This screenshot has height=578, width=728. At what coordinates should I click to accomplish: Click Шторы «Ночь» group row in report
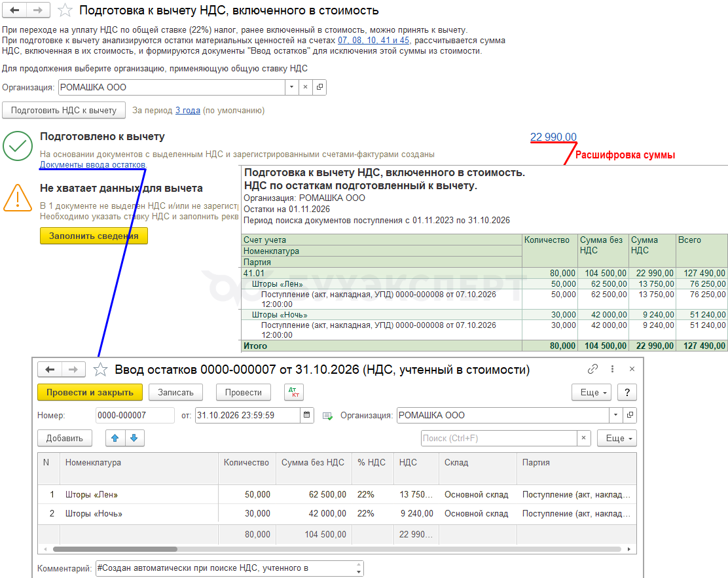click(x=484, y=314)
